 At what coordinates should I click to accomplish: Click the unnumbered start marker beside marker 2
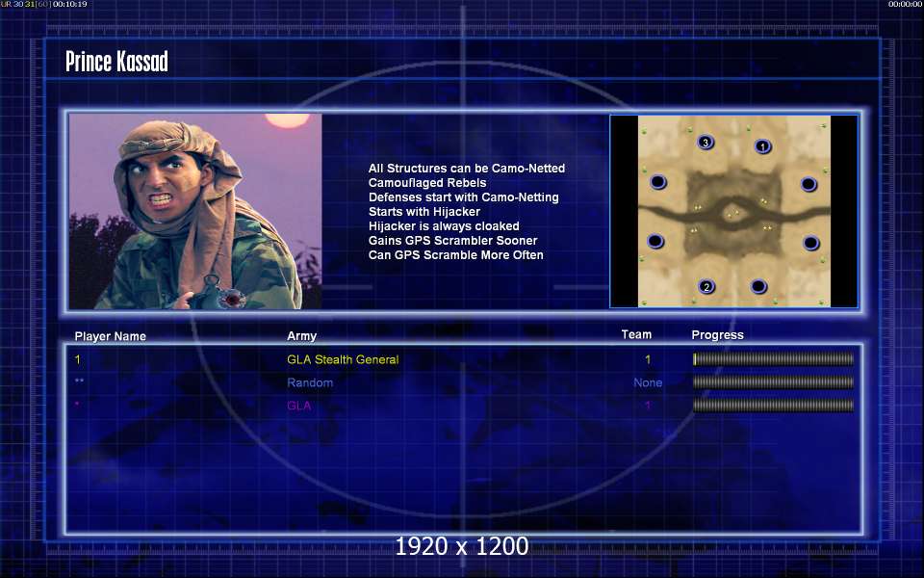coord(758,287)
